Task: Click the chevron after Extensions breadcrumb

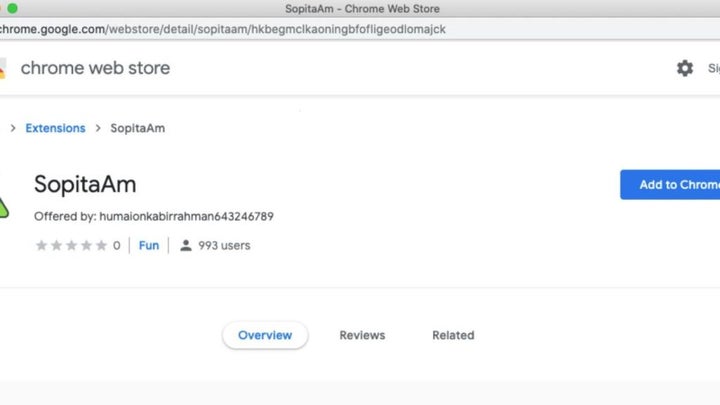Action: (97, 128)
